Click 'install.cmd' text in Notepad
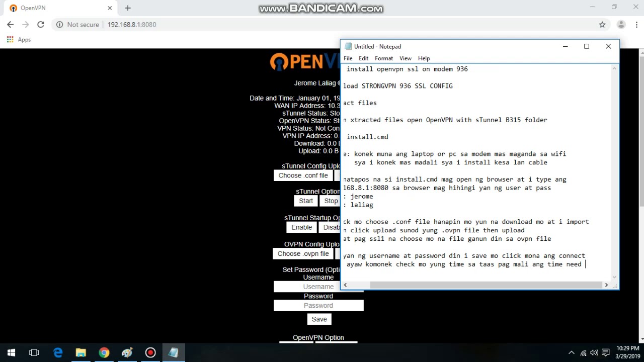This screenshot has width=644, height=362. [367, 137]
